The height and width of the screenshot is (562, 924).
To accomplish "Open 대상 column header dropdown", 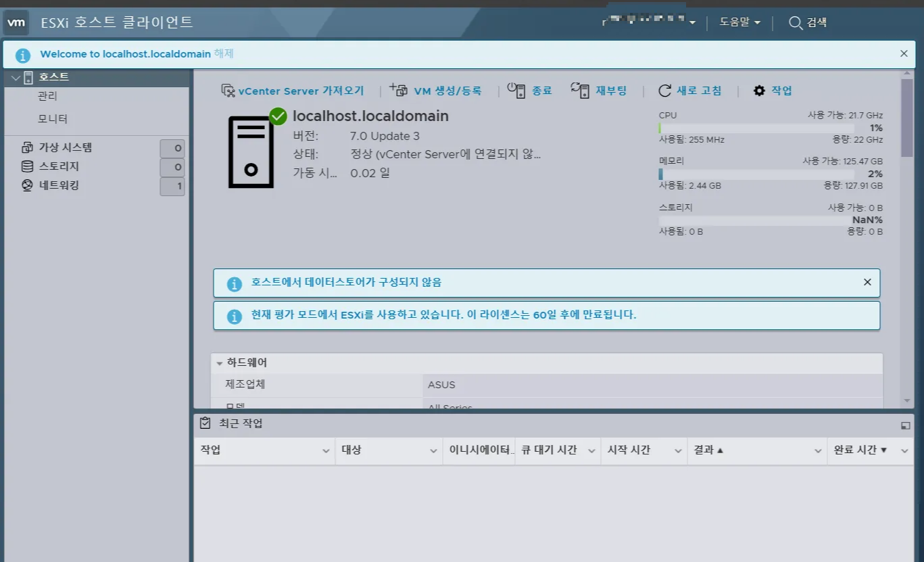I will click(x=433, y=451).
